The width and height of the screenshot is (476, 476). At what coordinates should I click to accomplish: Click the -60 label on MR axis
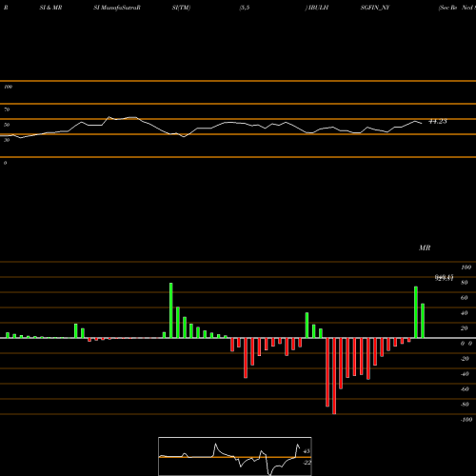click(x=465, y=389)
